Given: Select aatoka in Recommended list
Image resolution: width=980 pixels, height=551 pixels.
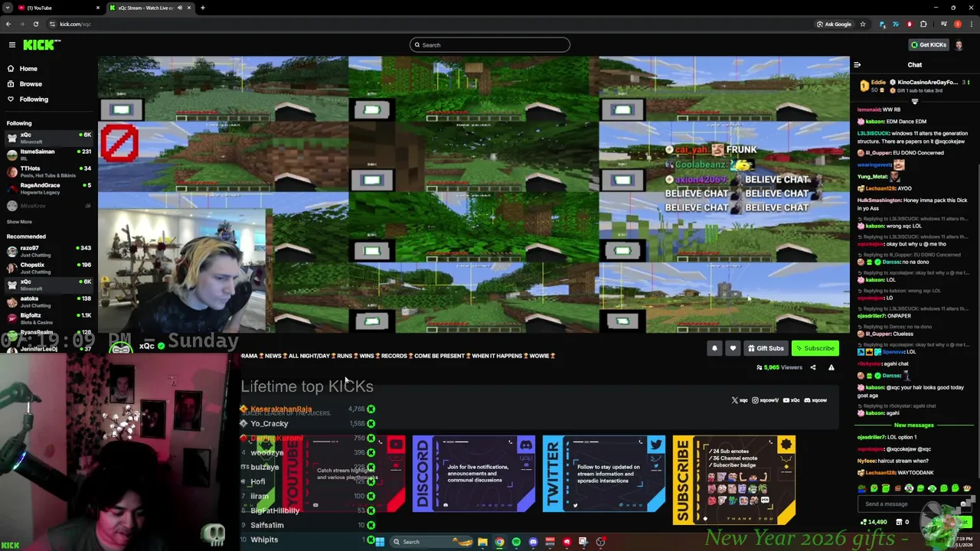Looking at the screenshot, I should tap(47, 302).
